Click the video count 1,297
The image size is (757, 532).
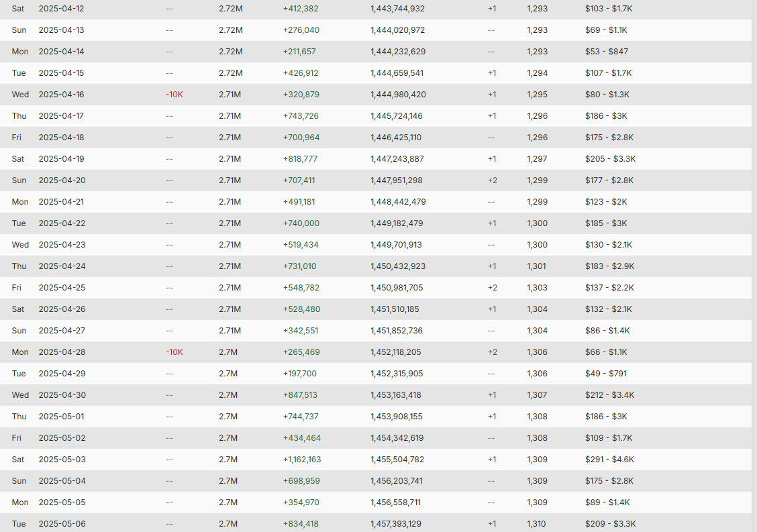coord(537,159)
